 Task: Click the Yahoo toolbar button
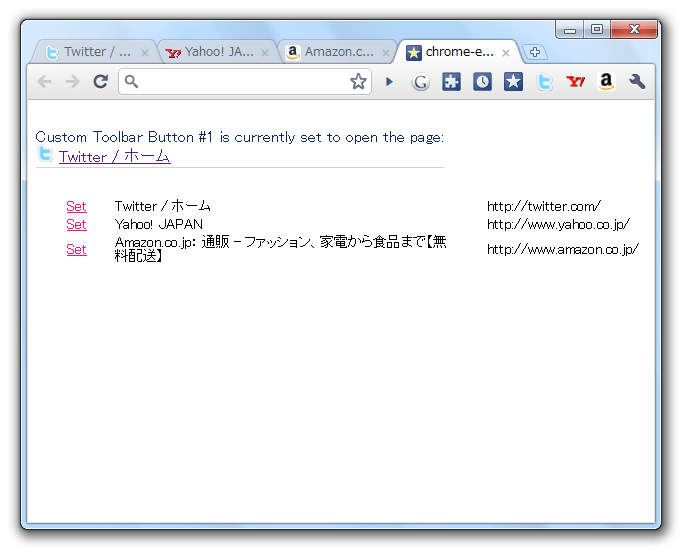pos(575,82)
